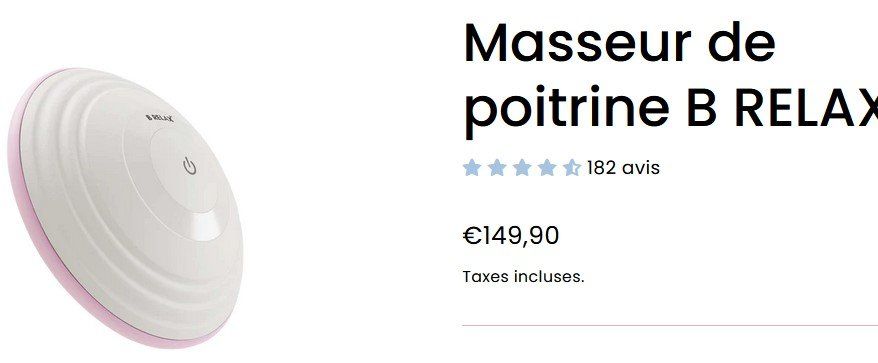Click the B RELAX logo printed on the device
The width and height of the screenshot is (878, 363).
160,118
